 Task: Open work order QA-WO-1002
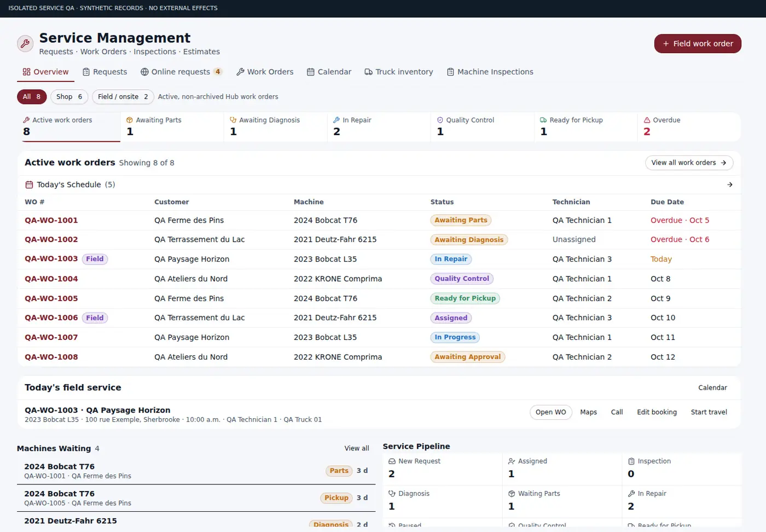coord(51,239)
